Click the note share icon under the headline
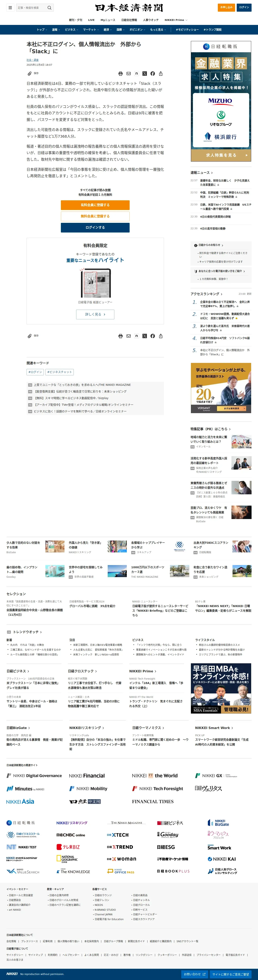This screenshot has width=258, height=980. [x=137, y=73]
